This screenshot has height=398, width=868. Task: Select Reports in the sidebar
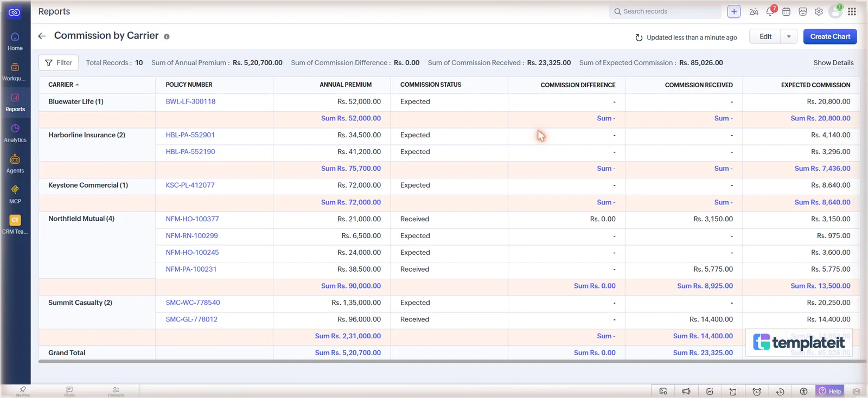point(15,102)
